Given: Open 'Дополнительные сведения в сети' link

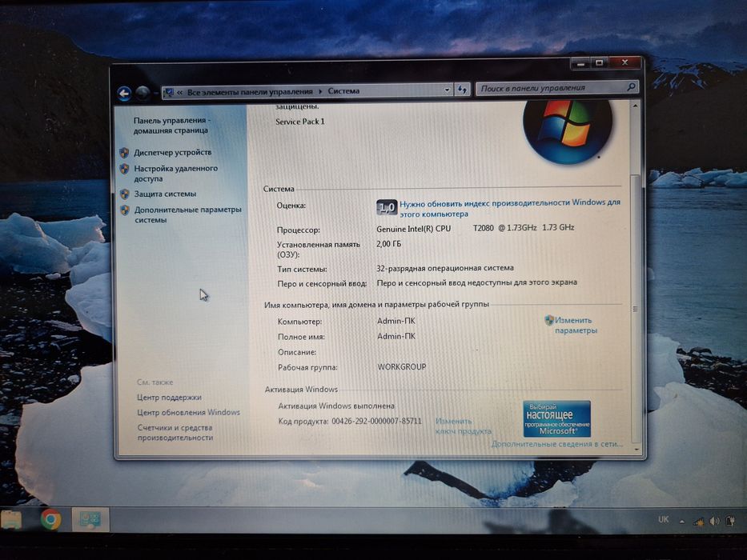Looking at the screenshot, I should pos(557,444).
